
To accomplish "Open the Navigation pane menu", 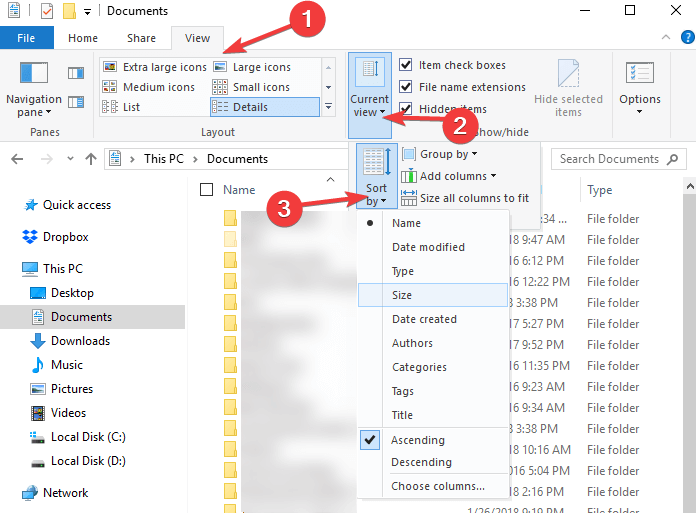I will pos(34,89).
